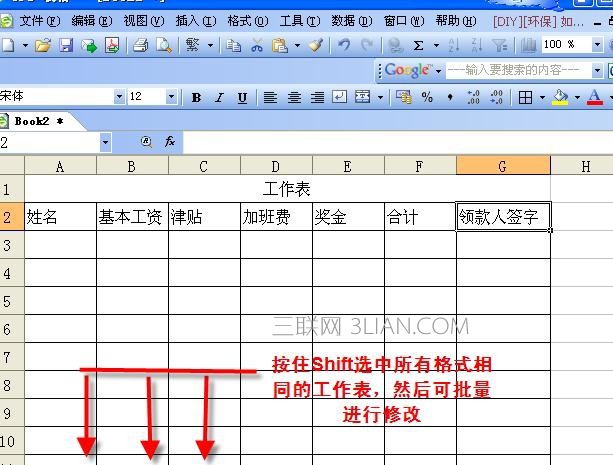Select row 2 header
Viewport: 613px width, 465px height.
click(12, 217)
